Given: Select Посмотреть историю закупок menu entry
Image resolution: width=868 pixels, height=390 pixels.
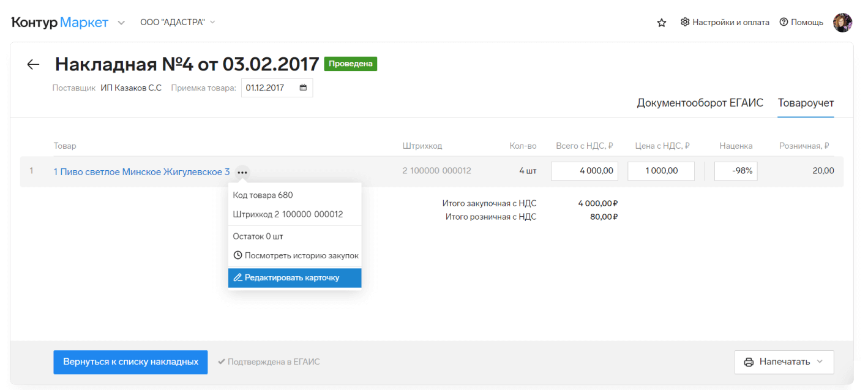Looking at the screenshot, I should pos(296,255).
